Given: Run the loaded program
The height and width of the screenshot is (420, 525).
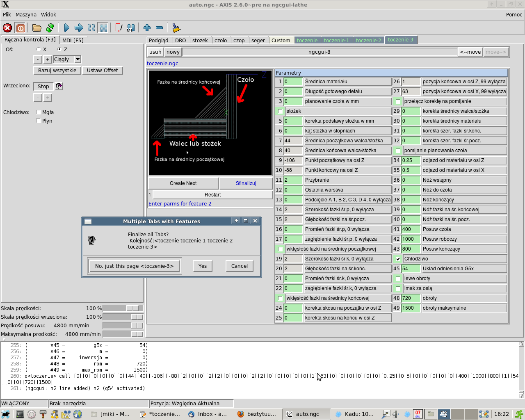Looking at the screenshot, I should 66,28.
